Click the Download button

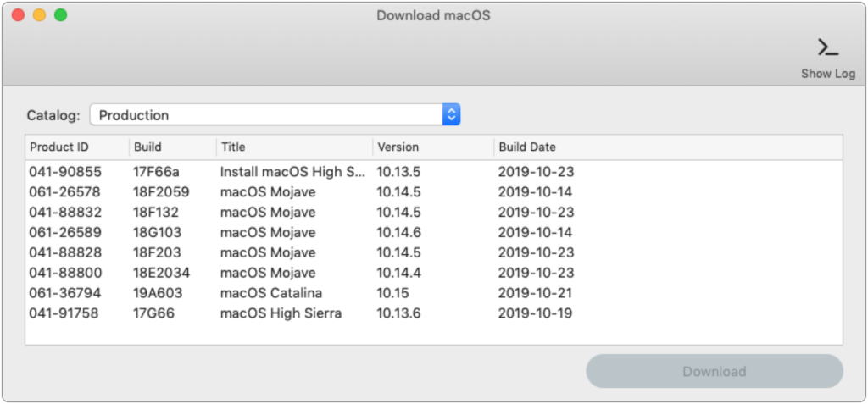pos(714,371)
